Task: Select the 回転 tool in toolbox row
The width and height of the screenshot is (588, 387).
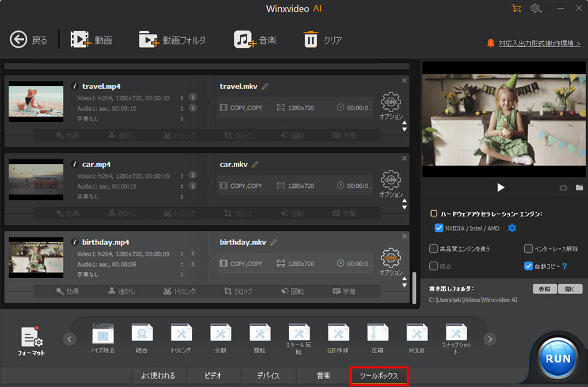Action: pos(260,338)
